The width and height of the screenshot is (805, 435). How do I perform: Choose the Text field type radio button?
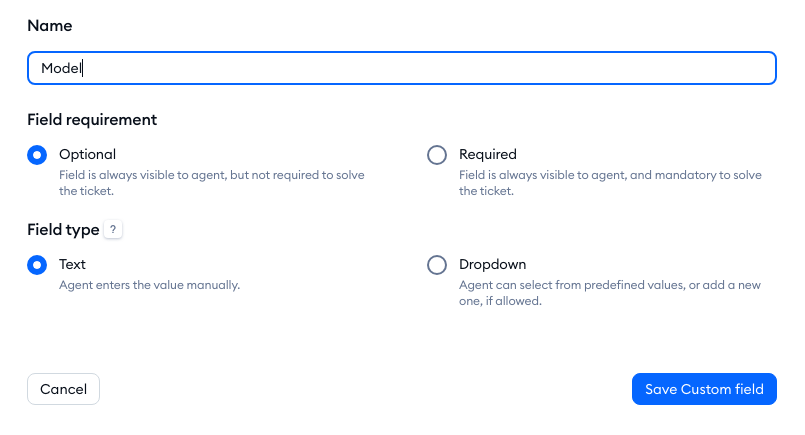pos(37,265)
